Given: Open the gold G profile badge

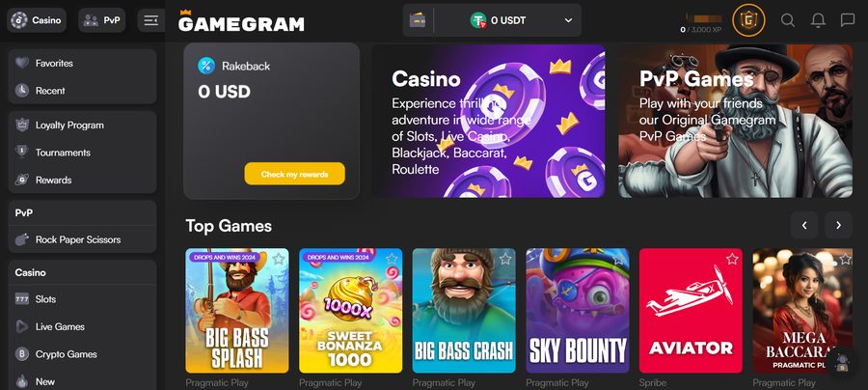Looking at the screenshot, I should 748,20.
